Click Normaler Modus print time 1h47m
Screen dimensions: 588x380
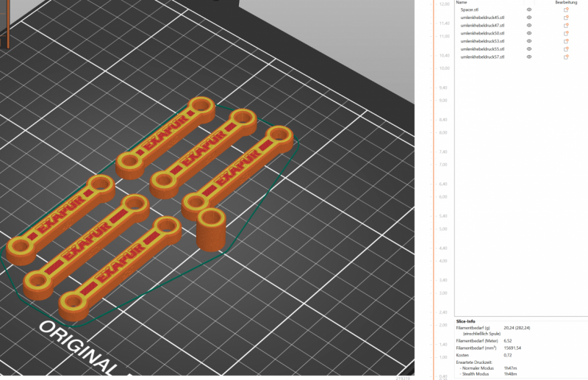coord(510,368)
